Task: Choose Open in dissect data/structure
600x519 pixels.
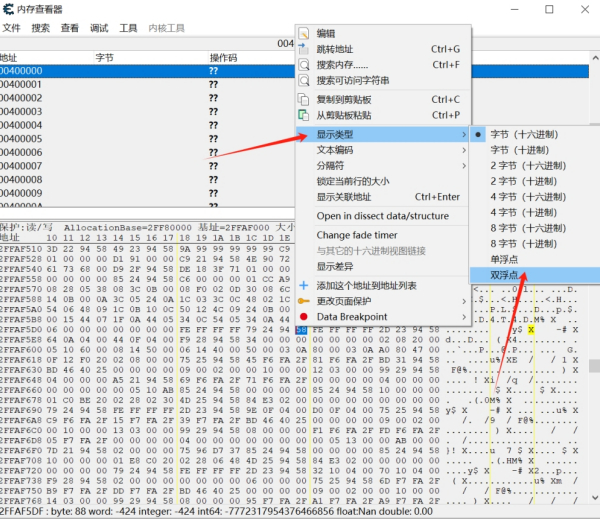Action: (382, 216)
